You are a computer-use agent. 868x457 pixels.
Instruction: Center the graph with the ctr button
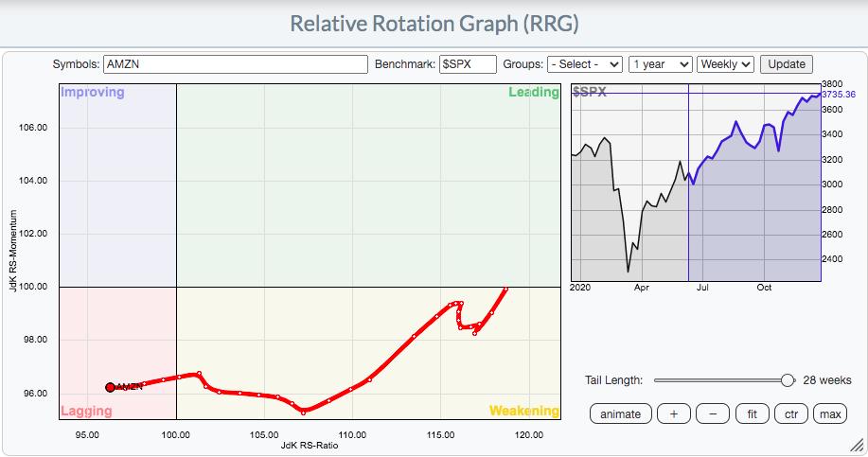(790, 414)
